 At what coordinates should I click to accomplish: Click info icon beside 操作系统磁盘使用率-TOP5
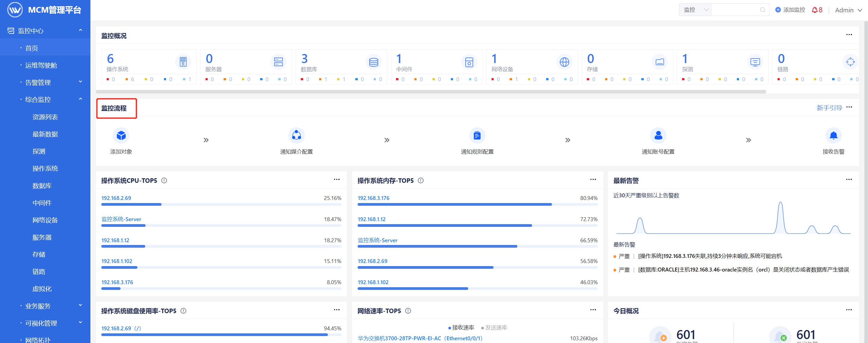[x=183, y=311]
